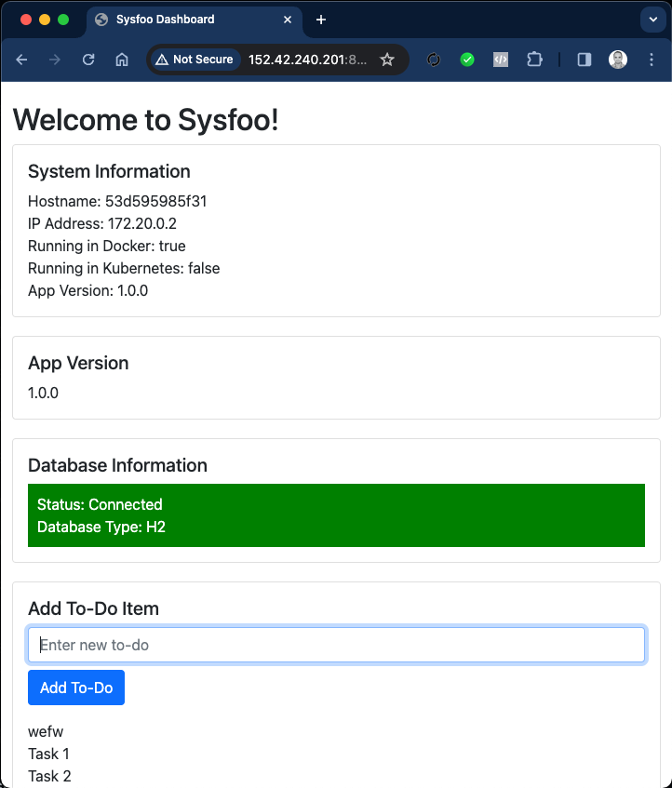Click the App Version card heading
Screen dimensions: 672x788
(78, 363)
